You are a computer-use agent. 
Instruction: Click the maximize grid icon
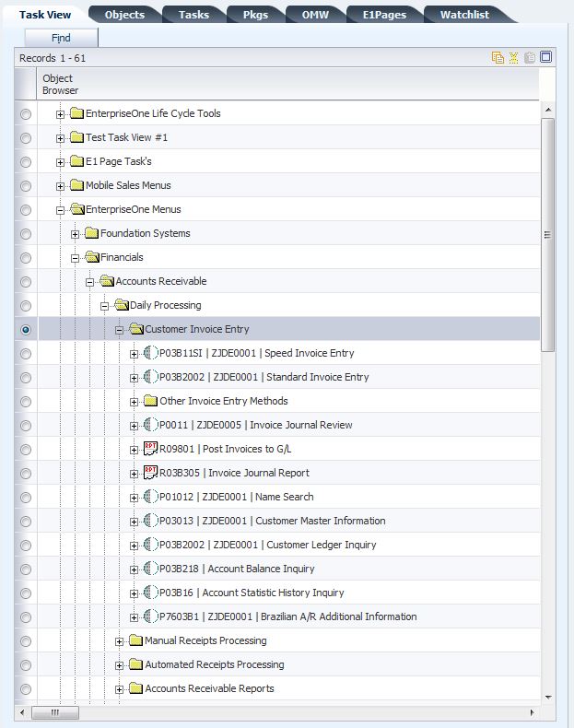coord(545,58)
